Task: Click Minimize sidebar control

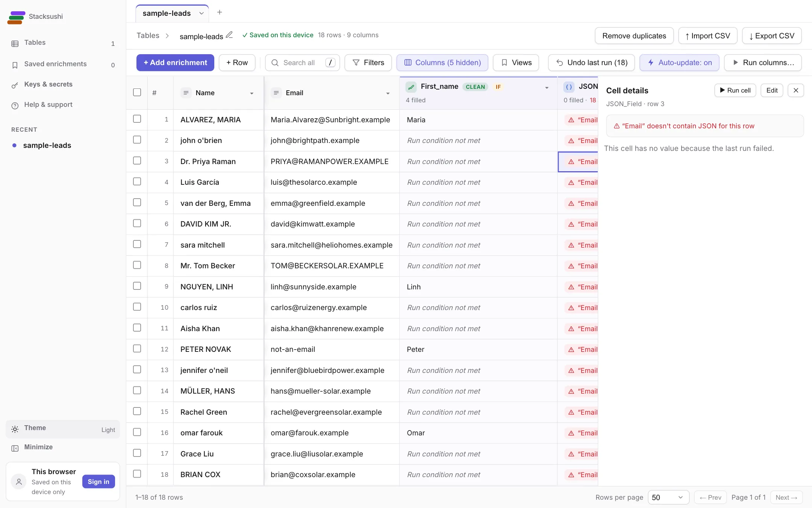Action: [x=63, y=447]
